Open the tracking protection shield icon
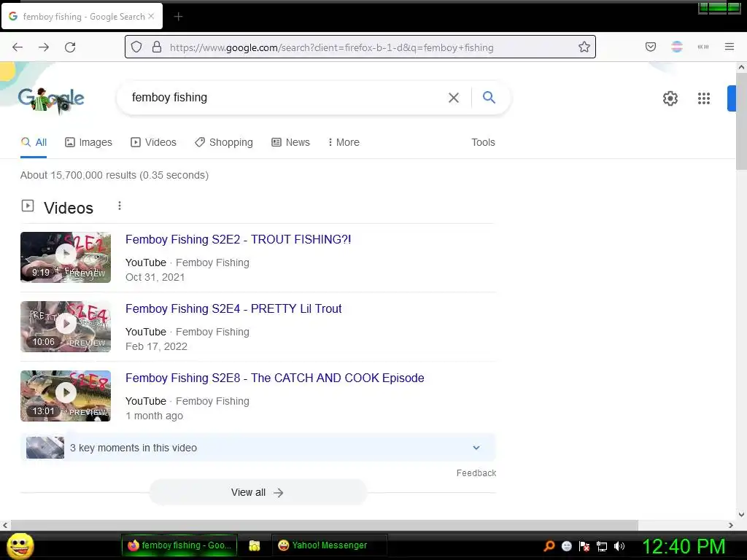The image size is (747, 560). [x=136, y=47]
